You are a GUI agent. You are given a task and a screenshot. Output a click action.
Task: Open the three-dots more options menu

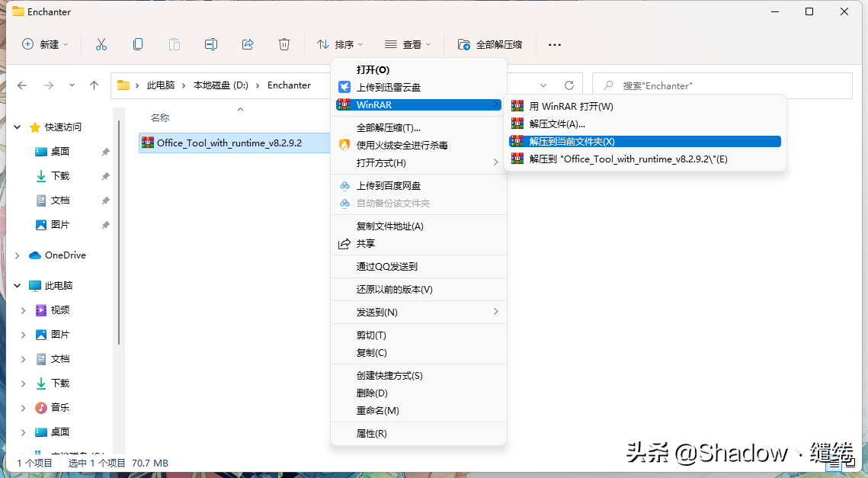point(555,44)
